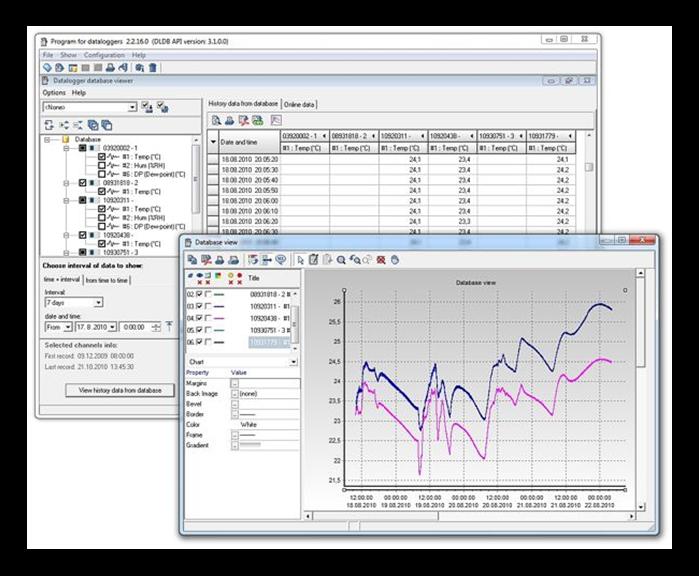
Task: Click the horizontal scrollbar below the chart
Action: click(x=470, y=516)
